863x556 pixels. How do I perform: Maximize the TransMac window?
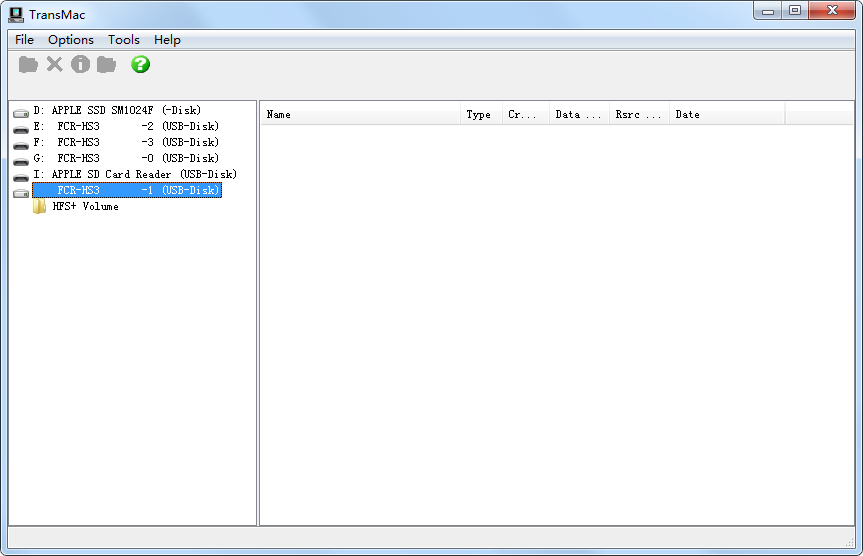tap(795, 11)
